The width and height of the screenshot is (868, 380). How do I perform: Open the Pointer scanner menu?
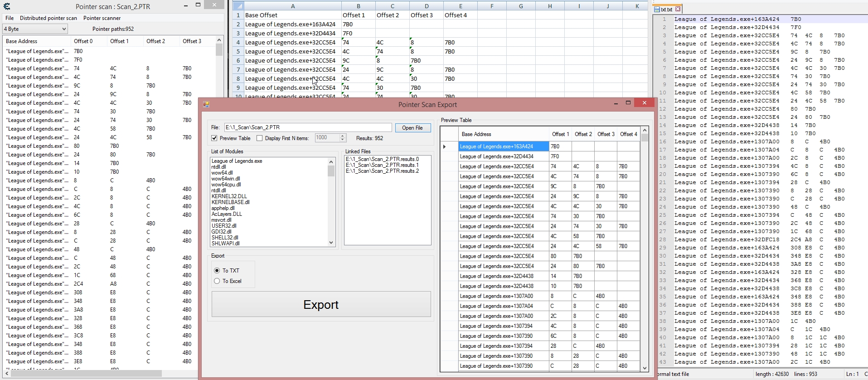tap(102, 18)
